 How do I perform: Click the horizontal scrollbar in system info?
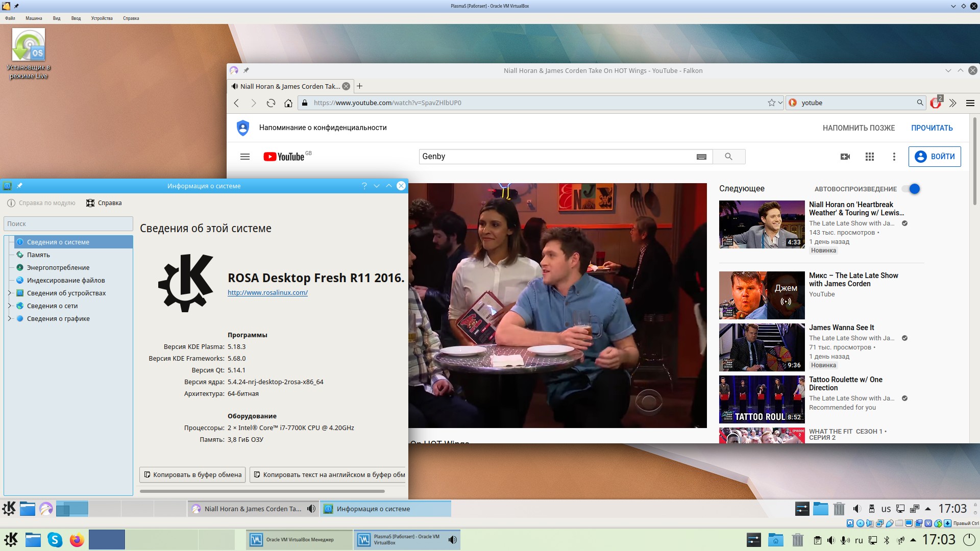pos(262,491)
